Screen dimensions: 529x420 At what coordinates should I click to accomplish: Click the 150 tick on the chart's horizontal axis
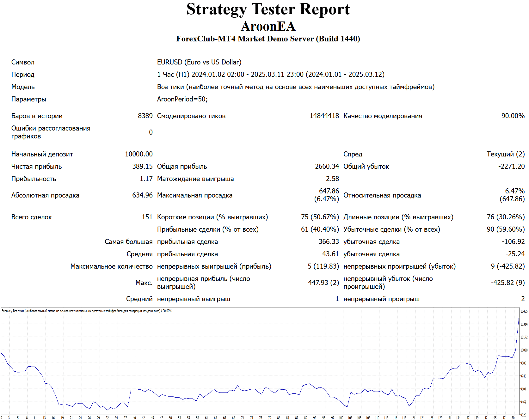pyautogui.click(x=512, y=418)
